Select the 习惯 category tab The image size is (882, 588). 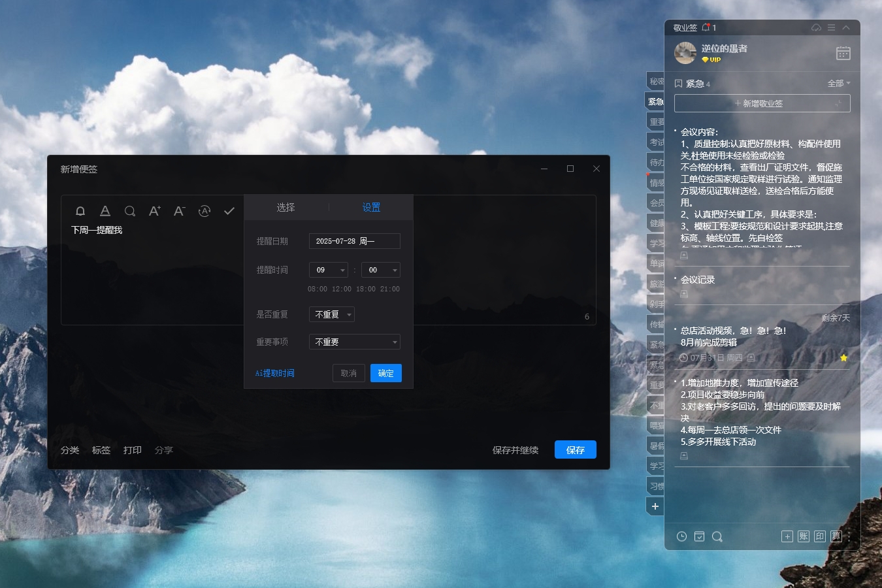656,486
